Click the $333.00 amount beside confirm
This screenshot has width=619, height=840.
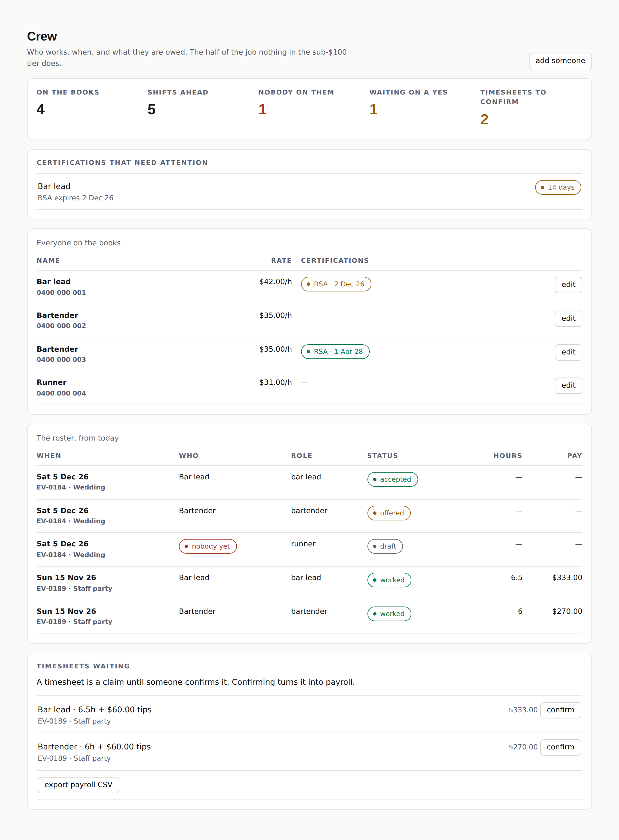point(523,710)
